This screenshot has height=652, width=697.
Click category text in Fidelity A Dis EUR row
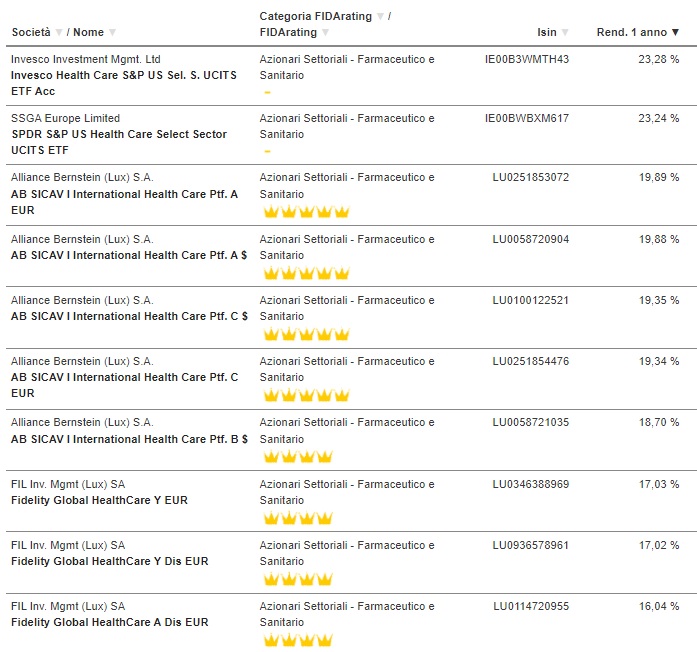[x=347, y=614]
